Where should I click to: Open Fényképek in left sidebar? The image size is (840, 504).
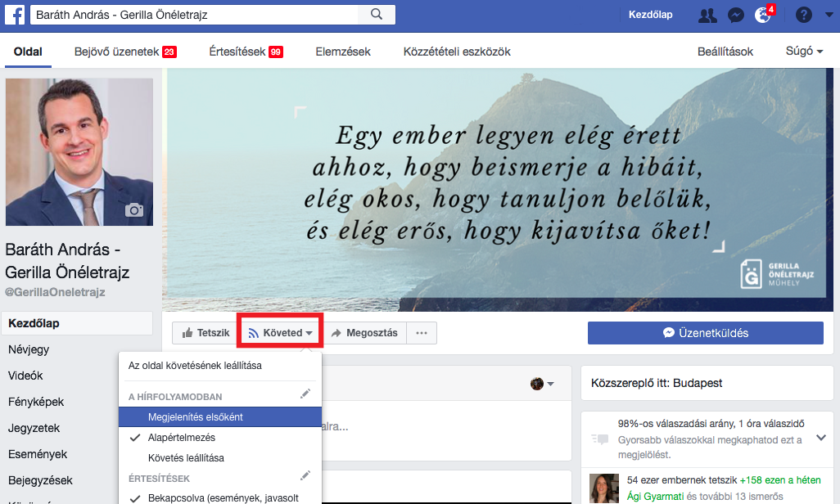36,402
